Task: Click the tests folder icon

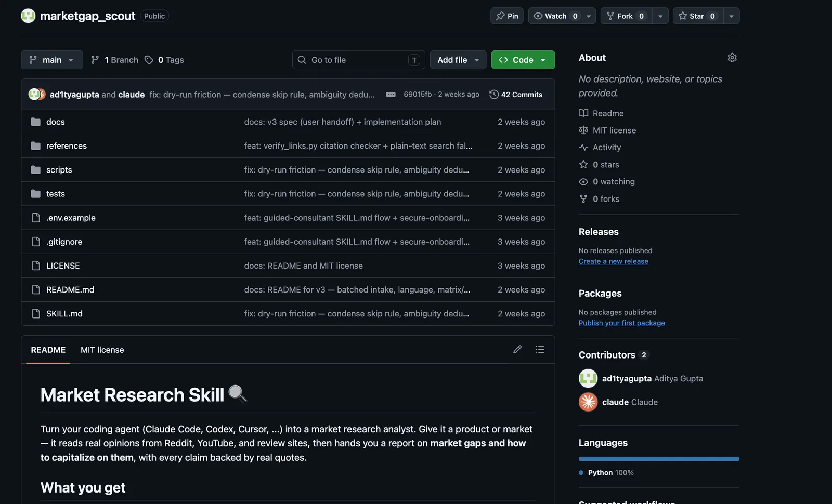Action: (36, 194)
